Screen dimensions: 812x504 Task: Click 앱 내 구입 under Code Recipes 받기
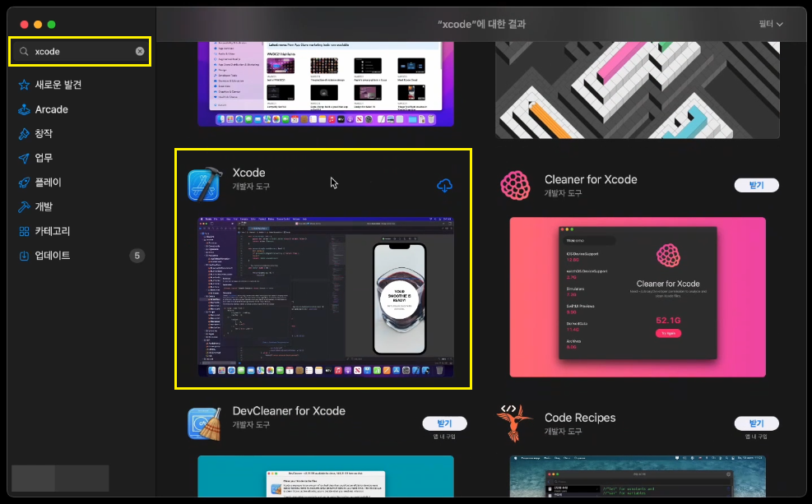point(756,437)
